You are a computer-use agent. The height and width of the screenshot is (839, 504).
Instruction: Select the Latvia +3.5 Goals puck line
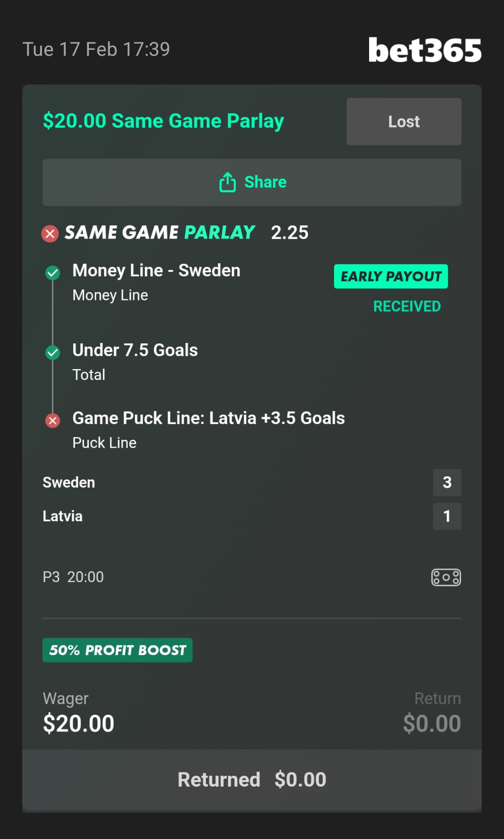[x=209, y=419]
